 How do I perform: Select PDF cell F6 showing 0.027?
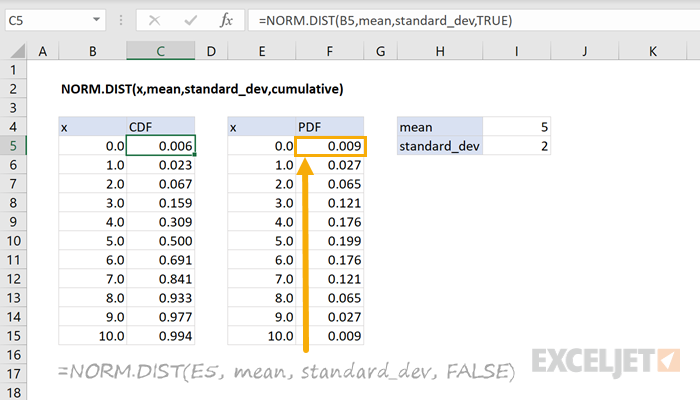point(329,165)
